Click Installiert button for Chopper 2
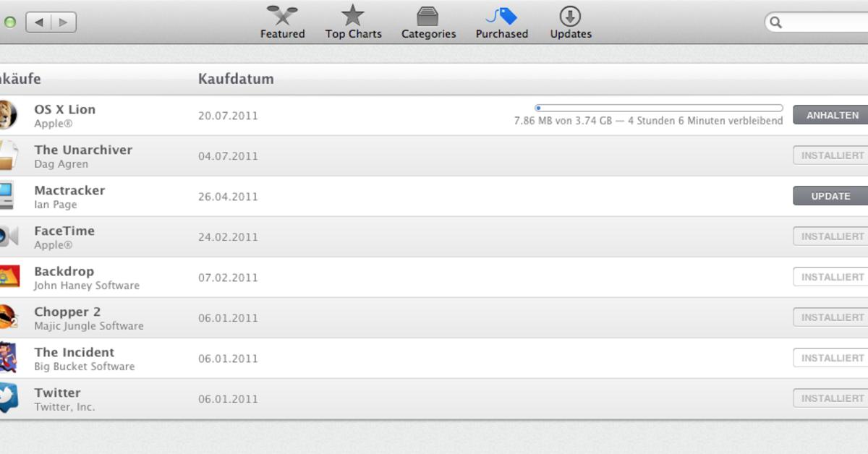868x454 pixels. point(831,317)
